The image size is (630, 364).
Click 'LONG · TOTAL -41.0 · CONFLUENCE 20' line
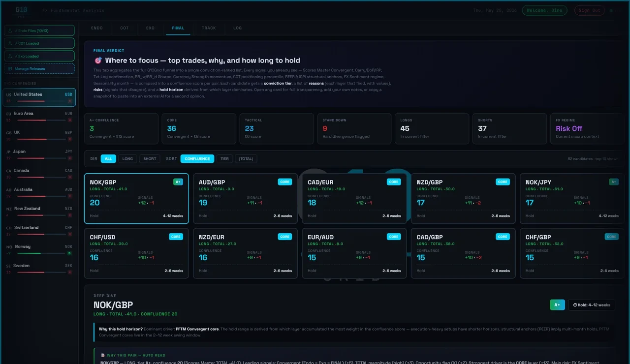(135, 314)
